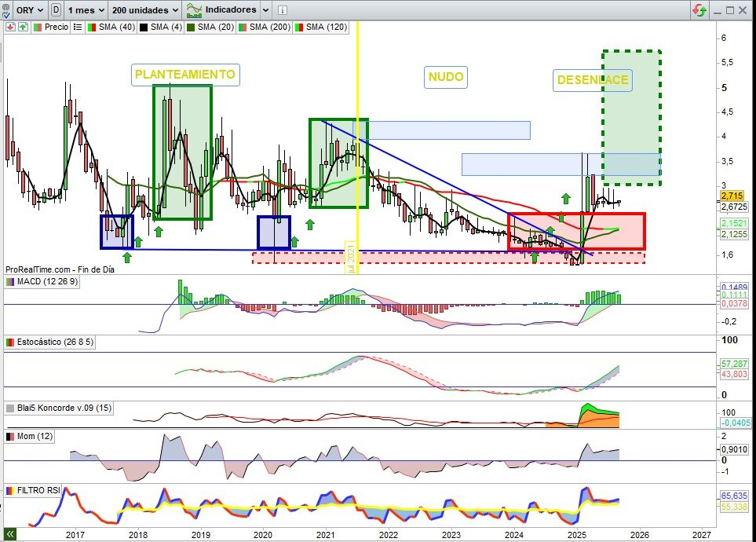
Task: Click the 2017 year on time axis
Action: pos(75,535)
